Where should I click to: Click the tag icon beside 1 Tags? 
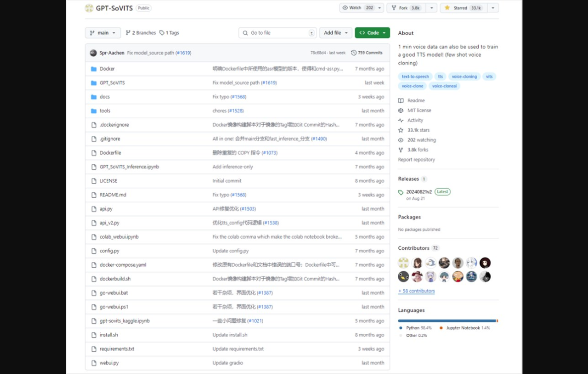click(161, 33)
